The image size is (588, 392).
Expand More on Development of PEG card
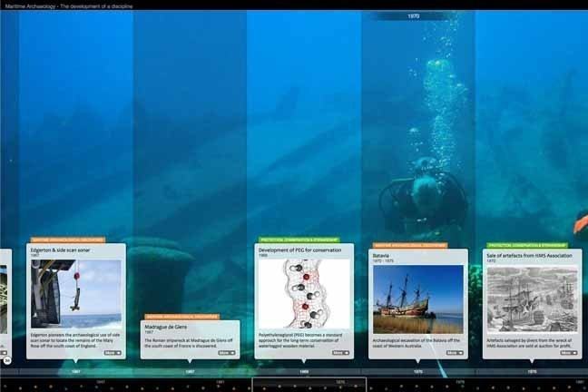(x=339, y=352)
